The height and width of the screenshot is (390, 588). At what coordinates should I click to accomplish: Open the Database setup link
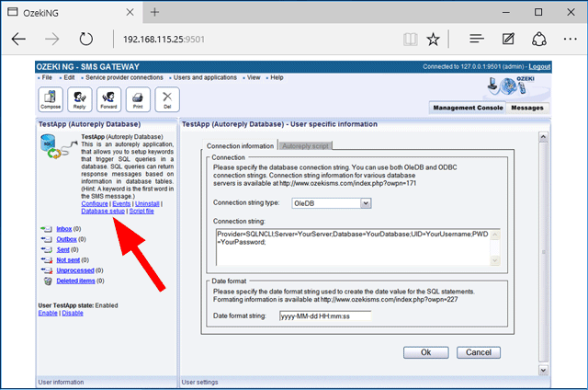coord(103,212)
